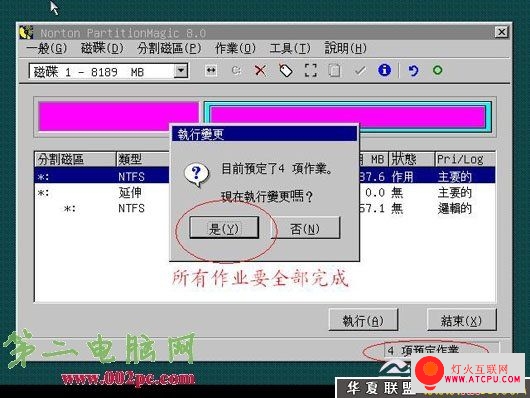Image resolution: width=530 pixels, height=398 pixels.
Task: Decline changes with 否(N) button
Action: (x=305, y=228)
